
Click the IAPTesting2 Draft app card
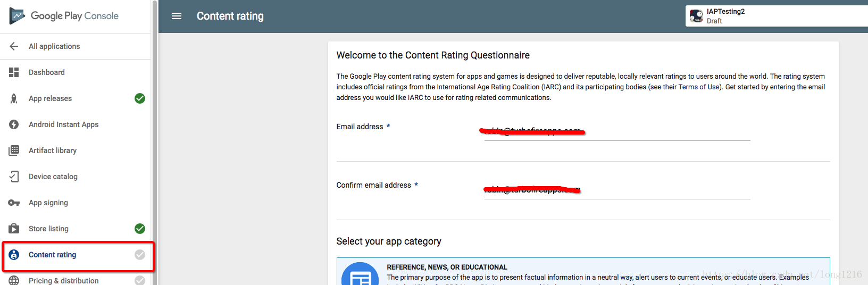(x=777, y=16)
